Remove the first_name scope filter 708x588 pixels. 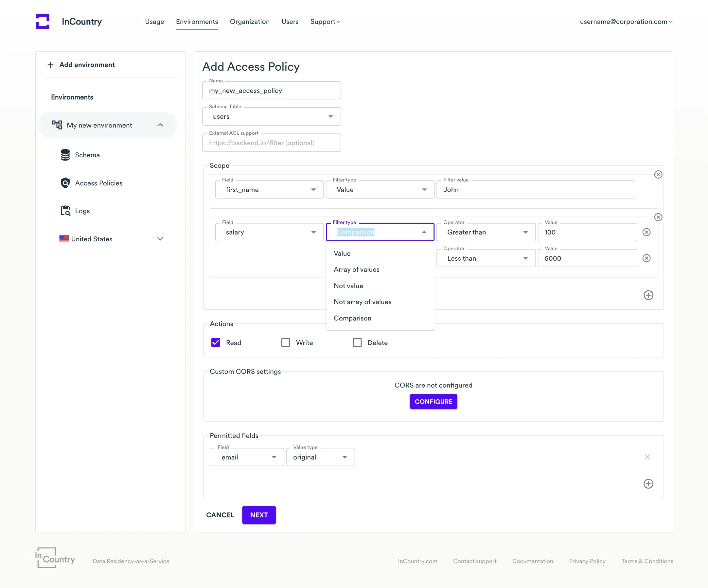pos(658,174)
